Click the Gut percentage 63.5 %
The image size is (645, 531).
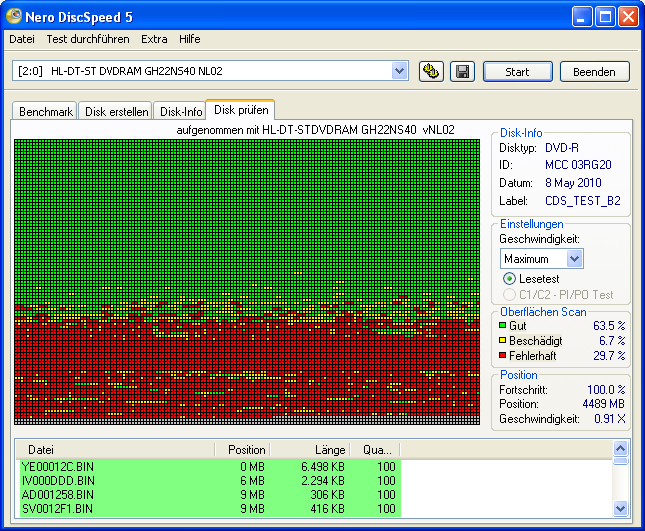point(609,325)
